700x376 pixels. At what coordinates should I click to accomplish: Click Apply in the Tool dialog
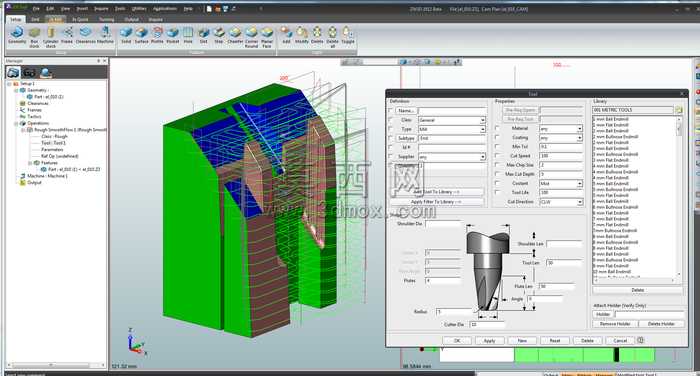(489, 340)
